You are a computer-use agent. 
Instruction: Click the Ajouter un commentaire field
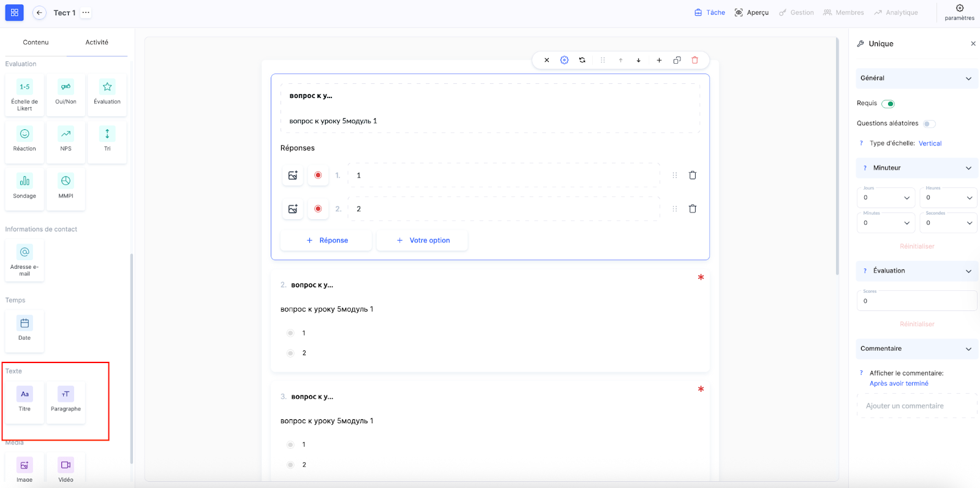916,406
